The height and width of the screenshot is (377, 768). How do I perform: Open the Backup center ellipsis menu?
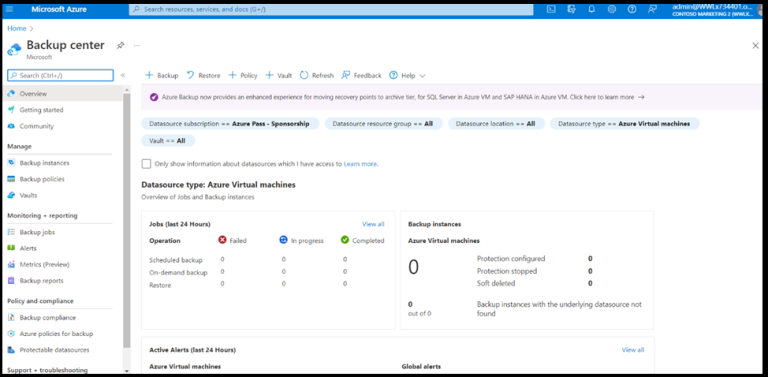[x=137, y=46]
